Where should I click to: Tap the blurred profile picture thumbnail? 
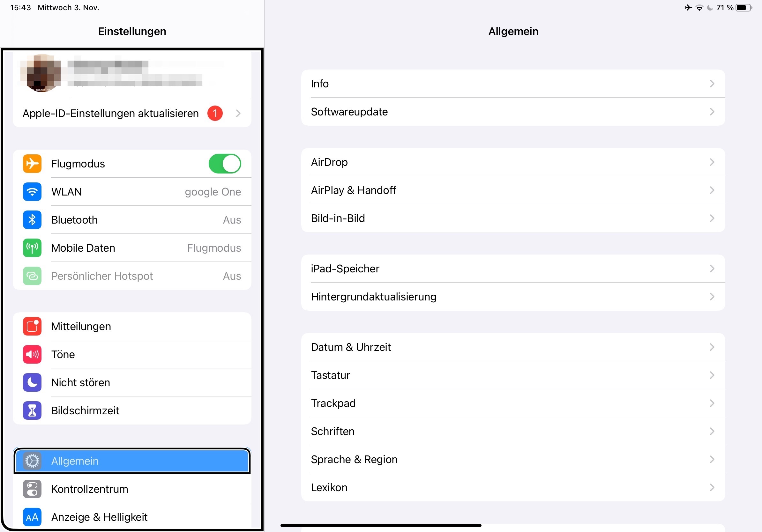click(41, 73)
